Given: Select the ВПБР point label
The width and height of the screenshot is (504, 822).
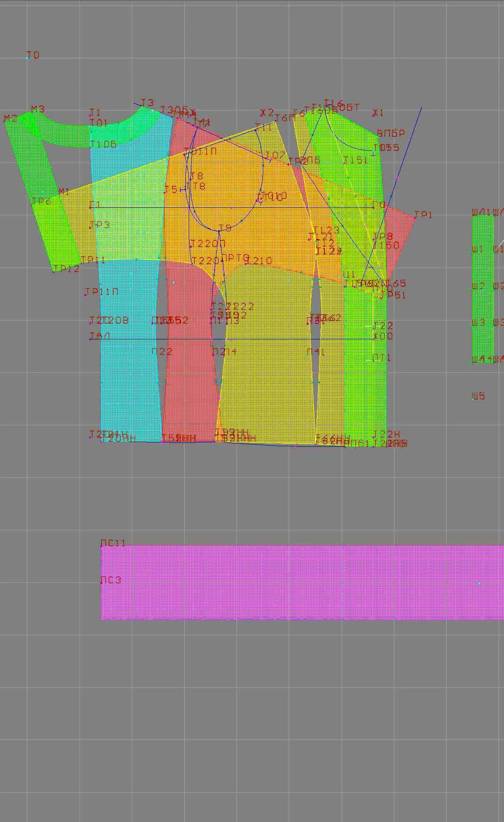Looking at the screenshot, I should click(391, 133).
